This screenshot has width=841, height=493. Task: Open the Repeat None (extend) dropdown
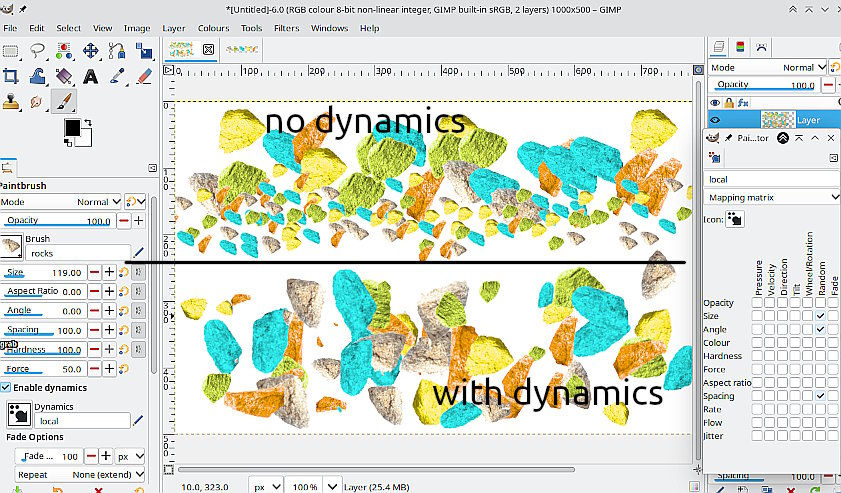point(108,475)
